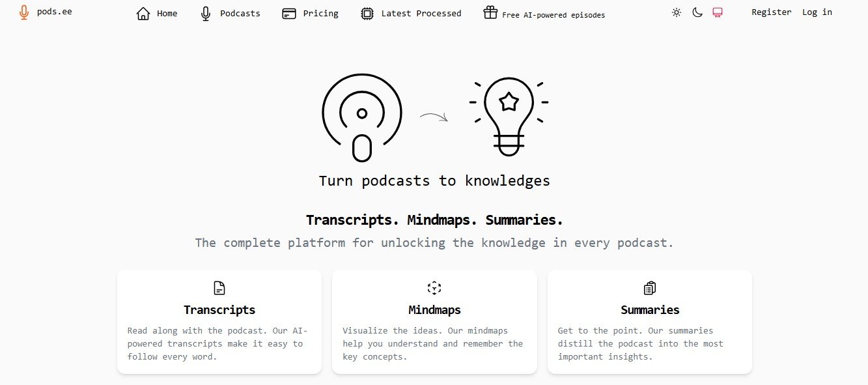The width and height of the screenshot is (868, 385).
Task: Open Latest Processed in navigation
Action: (421, 13)
